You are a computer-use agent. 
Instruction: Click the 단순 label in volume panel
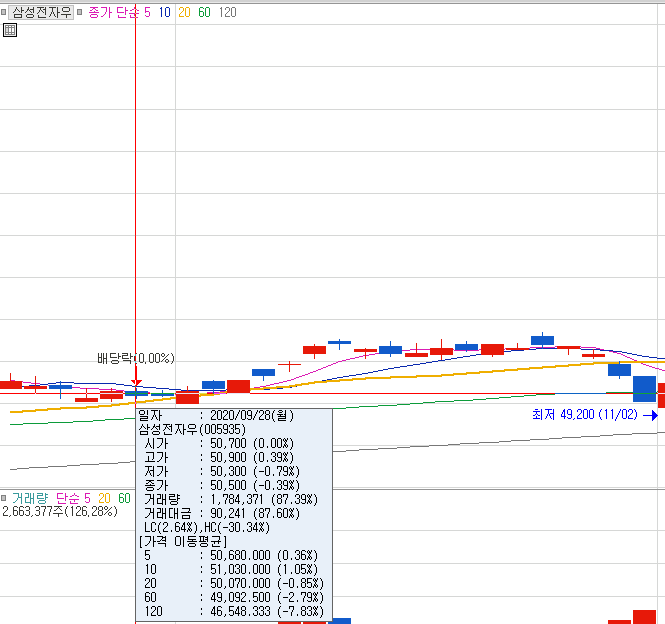[67, 498]
